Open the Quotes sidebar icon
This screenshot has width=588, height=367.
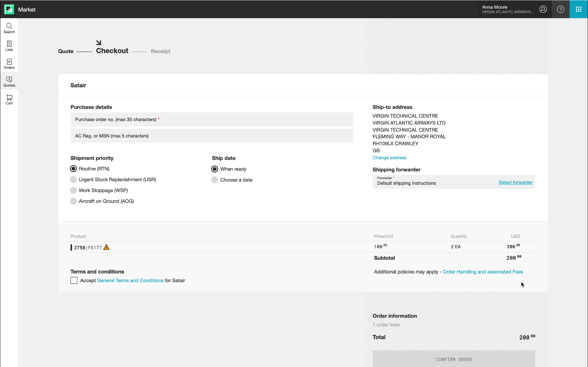(x=9, y=82)
